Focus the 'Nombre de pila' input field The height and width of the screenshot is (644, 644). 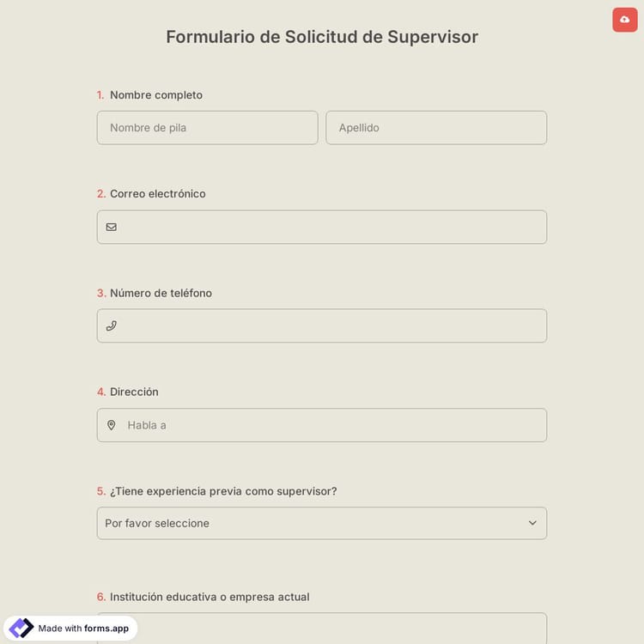(207, 128)
